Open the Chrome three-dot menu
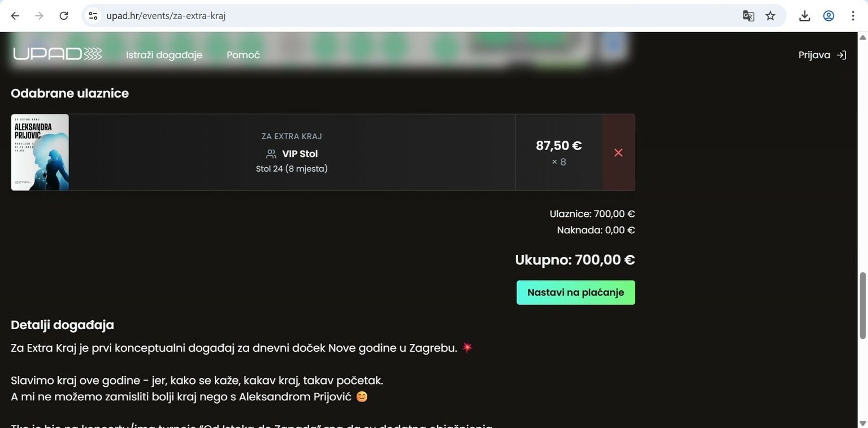The width and height of the screenshot is (868, 428). pyautogui.click(x=853, y=16)
